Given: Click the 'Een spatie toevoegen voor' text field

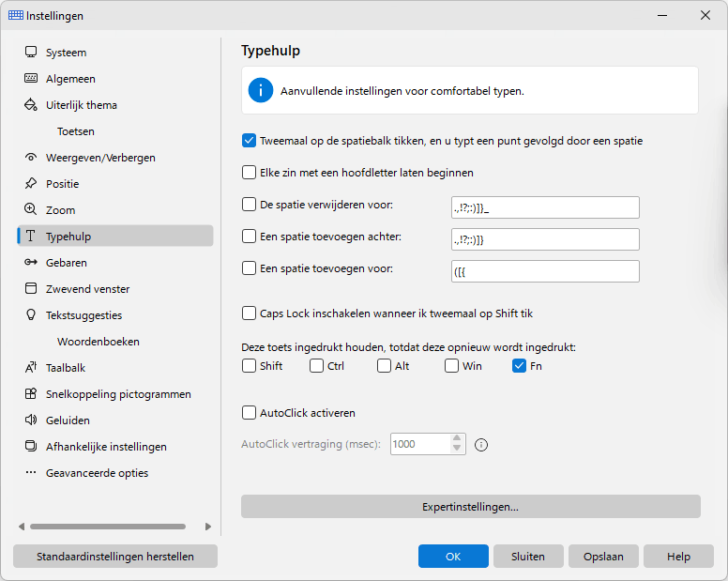Looking at the screenshot, I should (x=545, y=271).
